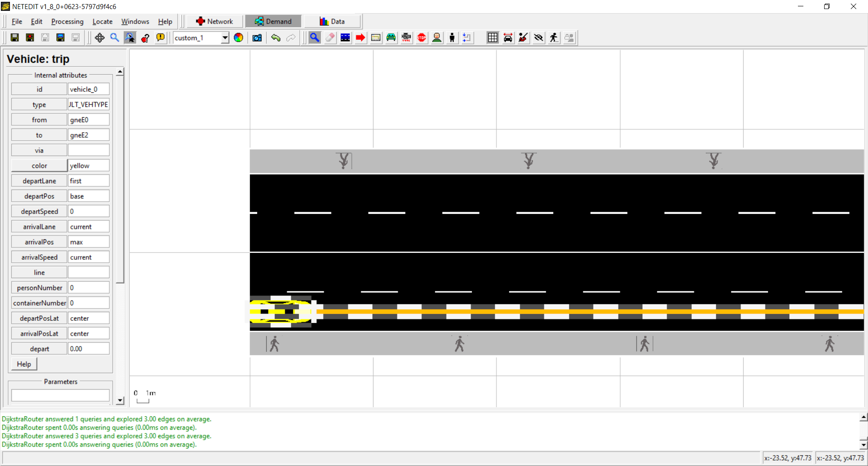The image size is (868, 466).
Task: Toggle lock person walking button
Action: click(554, 38)
